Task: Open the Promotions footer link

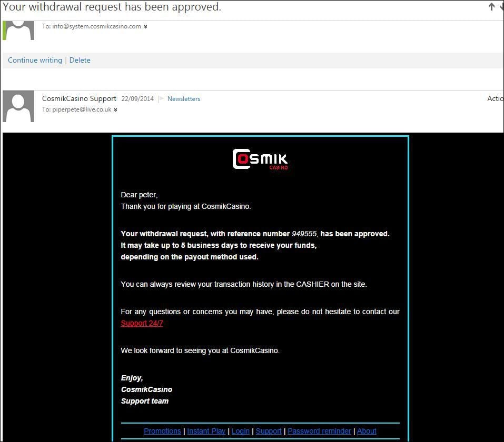Action: 162,431
